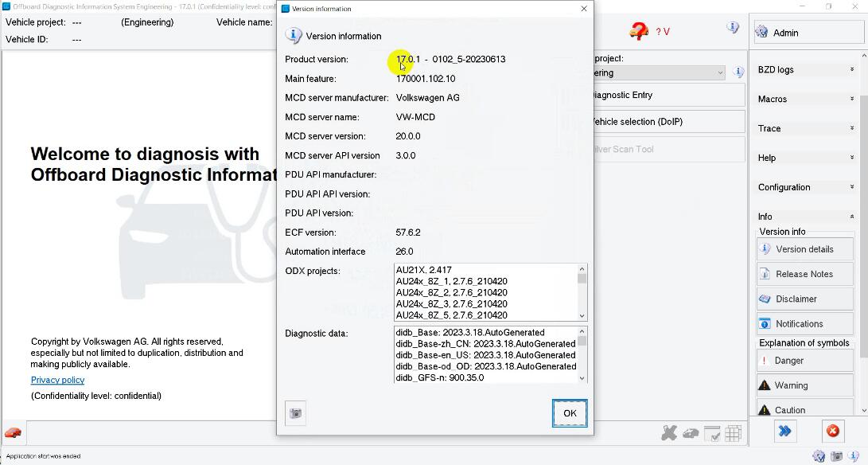Select AU24x_8Z_2, 2.7.6_210420 in ODX list
The image size is (868, 465).
pos(452,293)
